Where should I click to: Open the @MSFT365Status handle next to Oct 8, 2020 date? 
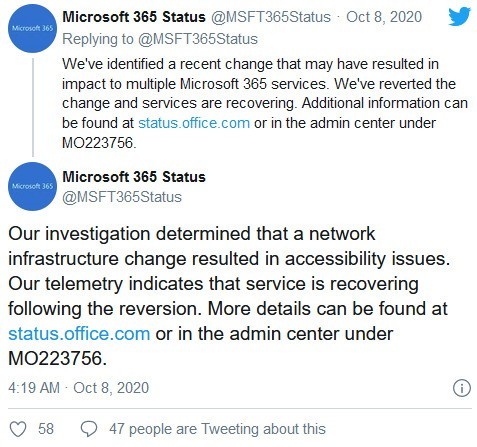click(271, 17)
